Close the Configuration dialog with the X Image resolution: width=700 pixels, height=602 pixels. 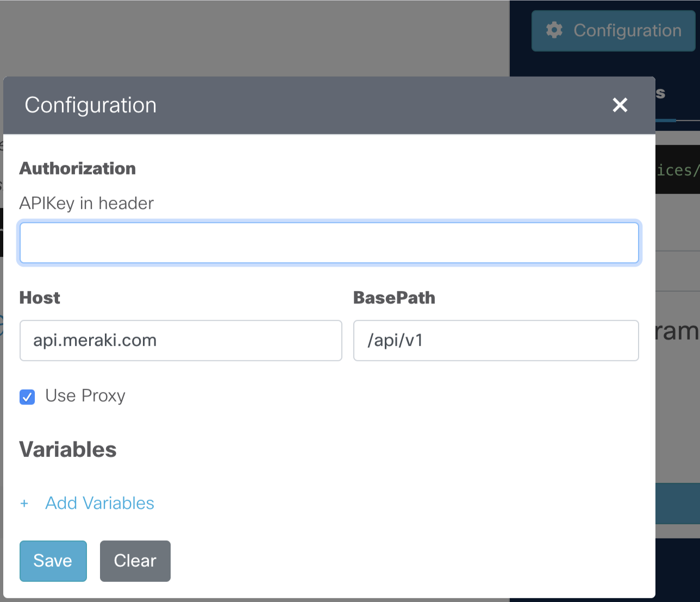pos(620,105)
